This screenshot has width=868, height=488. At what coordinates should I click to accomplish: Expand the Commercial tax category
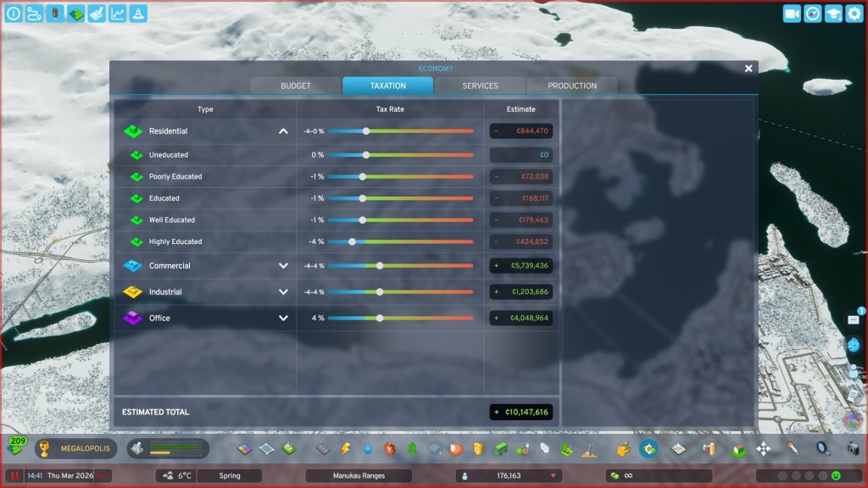tap(283, 266)
